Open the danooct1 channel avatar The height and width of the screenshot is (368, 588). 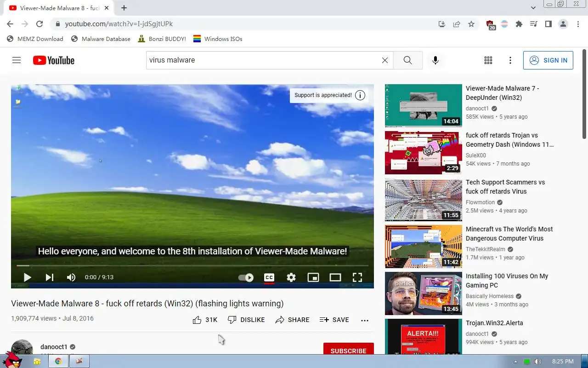[22, 347]
